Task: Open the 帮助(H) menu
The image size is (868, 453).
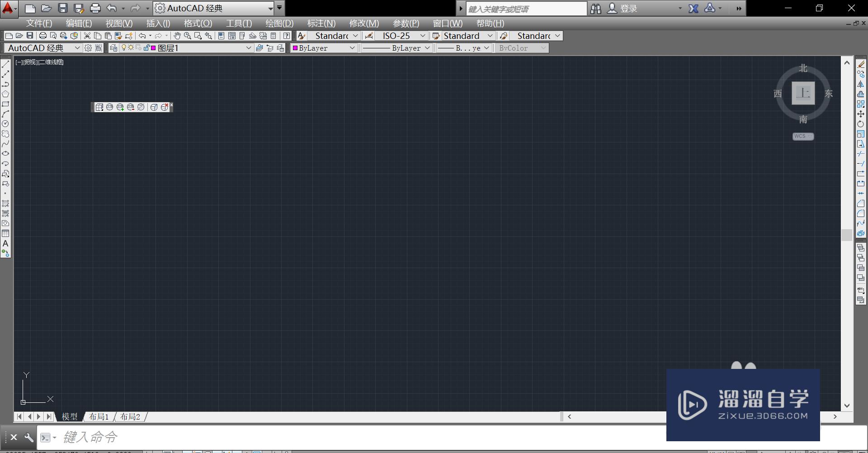Action: point(490,24)
